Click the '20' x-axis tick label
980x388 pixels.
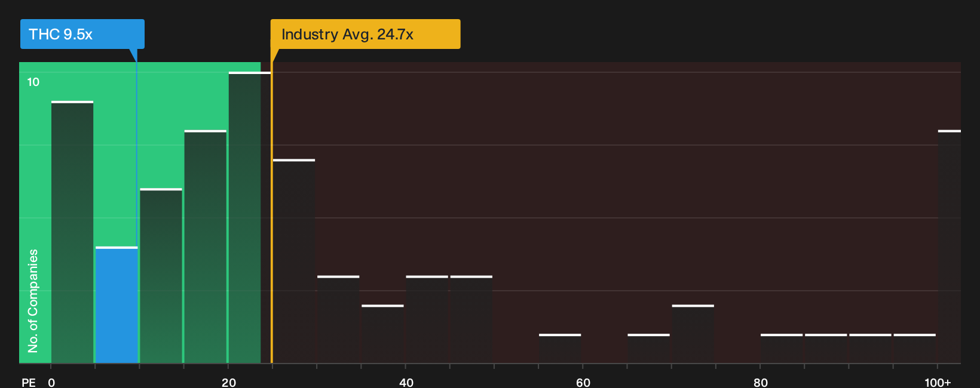point(229,383)
